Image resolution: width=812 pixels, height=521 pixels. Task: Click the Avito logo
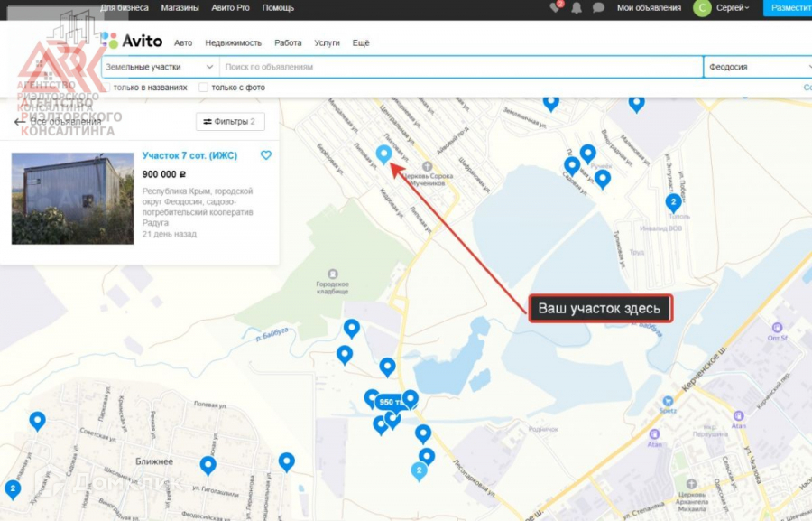132,41
